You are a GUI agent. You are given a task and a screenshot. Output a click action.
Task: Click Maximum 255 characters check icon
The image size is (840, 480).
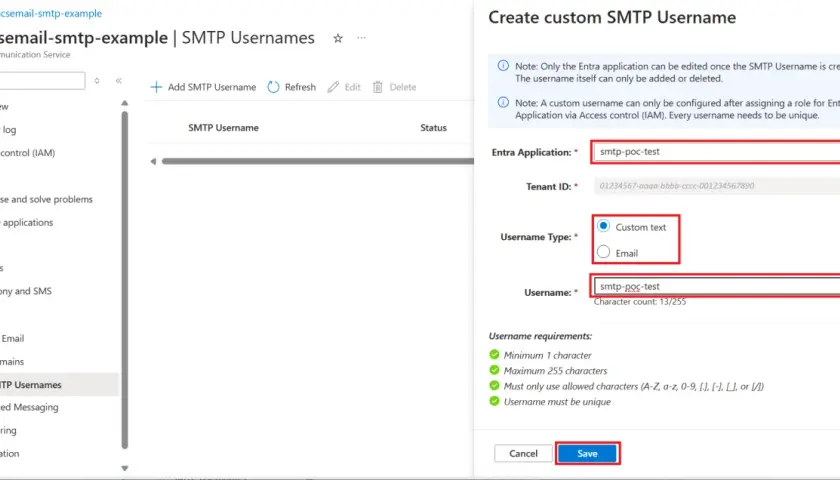coord(494,370)
